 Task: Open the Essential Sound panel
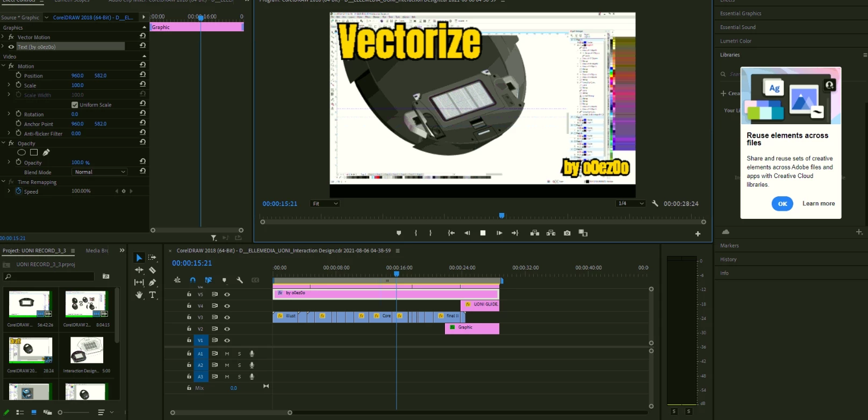coord(738,27)
